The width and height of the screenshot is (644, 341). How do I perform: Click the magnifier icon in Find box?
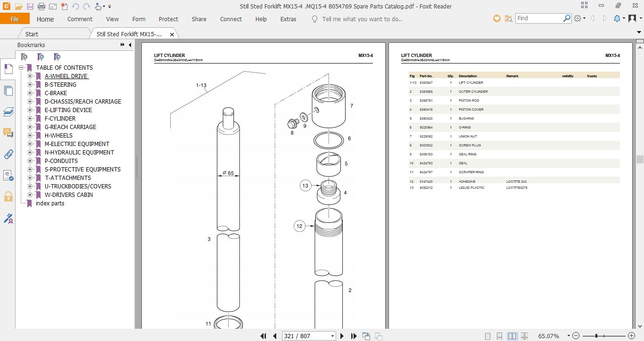coord(567,18)
